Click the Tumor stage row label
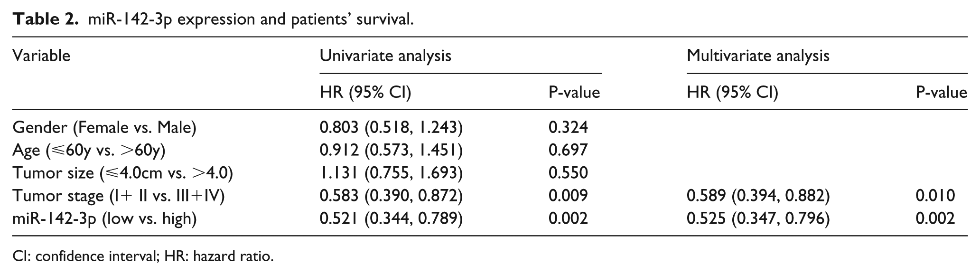This screenshot has width=980, height=275. (x=118, y=196)
